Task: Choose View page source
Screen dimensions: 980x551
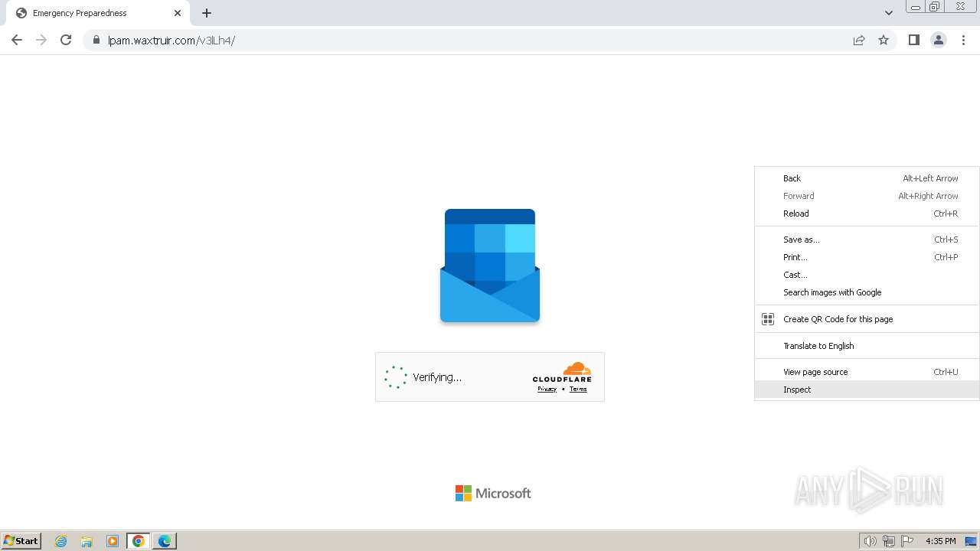Action: (867, 372)
